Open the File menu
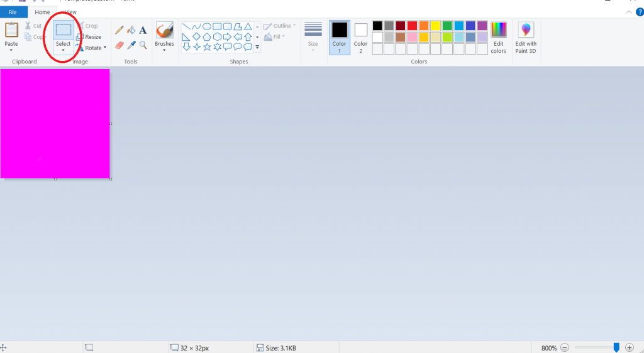The image size is (644, 353). pyautogui.click(x=13, y=12)
